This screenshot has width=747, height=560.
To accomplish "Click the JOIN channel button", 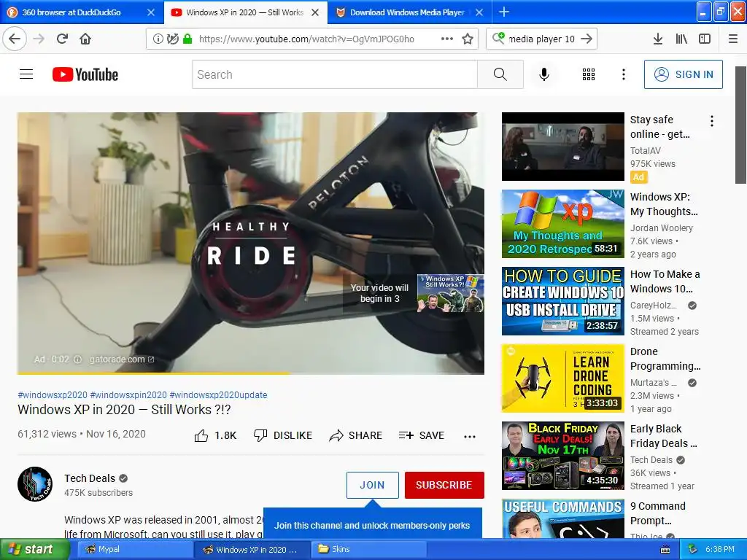I will click(x=373, y=485).
